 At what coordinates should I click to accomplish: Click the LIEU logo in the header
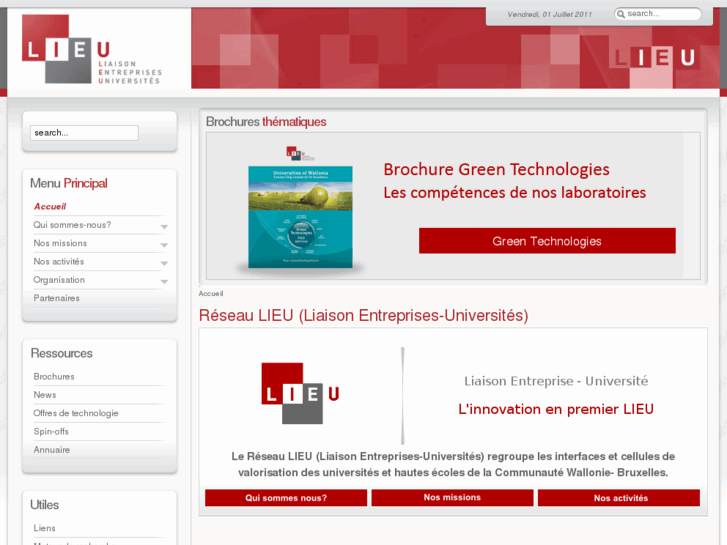click(x=92, y=49)
